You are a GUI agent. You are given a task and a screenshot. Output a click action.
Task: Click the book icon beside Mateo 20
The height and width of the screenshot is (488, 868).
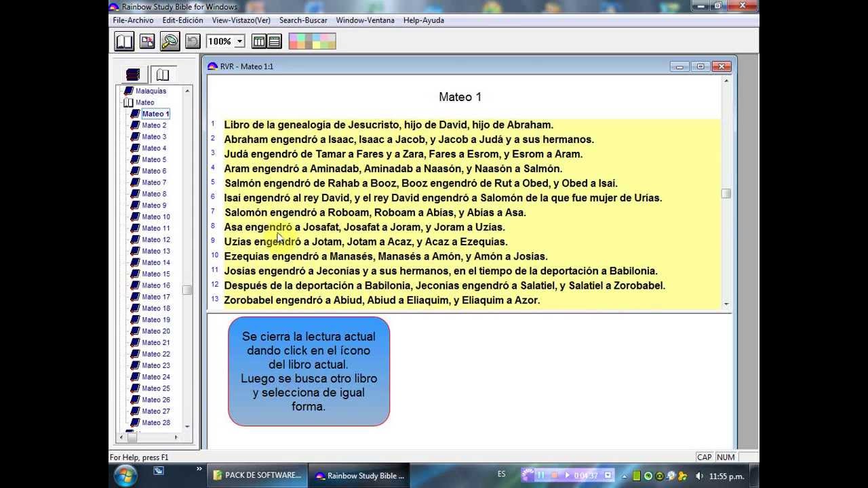tap(135, 331)
